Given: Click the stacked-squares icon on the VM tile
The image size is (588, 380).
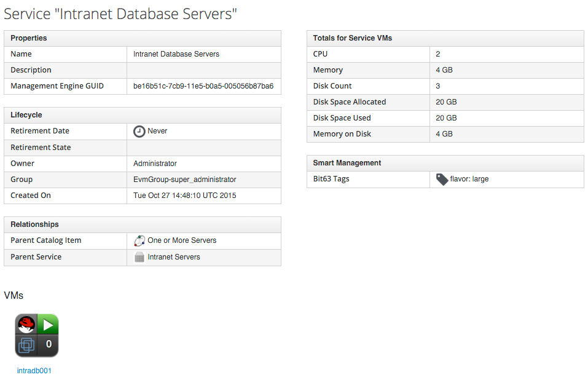Looking at the screenshot, I should (26, 345).
